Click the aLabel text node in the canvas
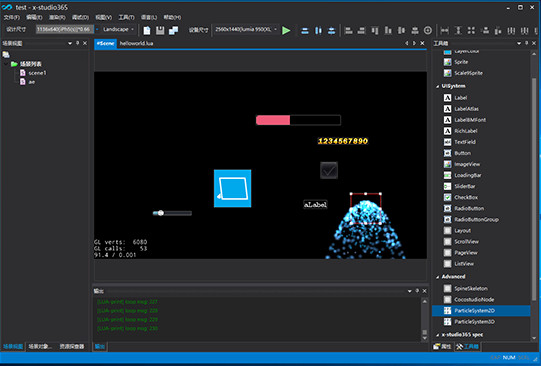Viewport: 541px width, 366px height. [315, 204]
